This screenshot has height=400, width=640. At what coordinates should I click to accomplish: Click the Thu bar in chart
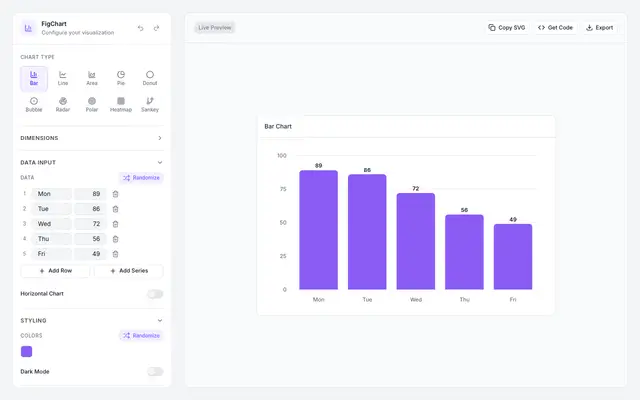464,252
